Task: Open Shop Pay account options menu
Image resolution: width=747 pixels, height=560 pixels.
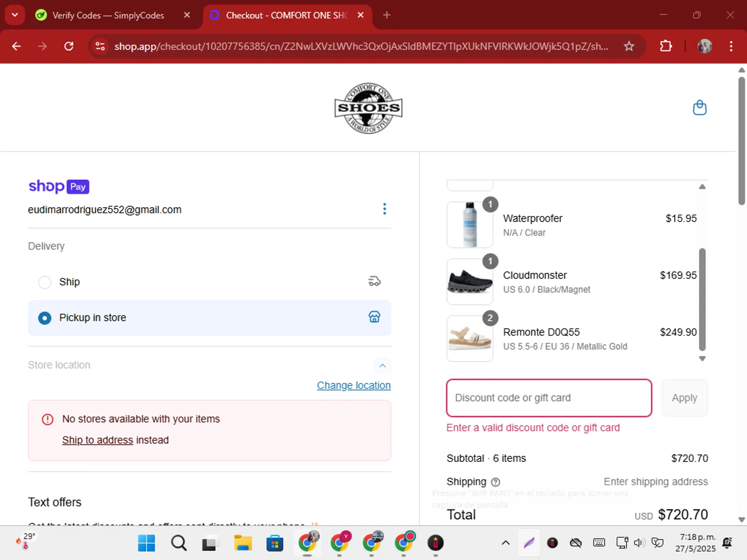Action: click(x=384, y=209)
